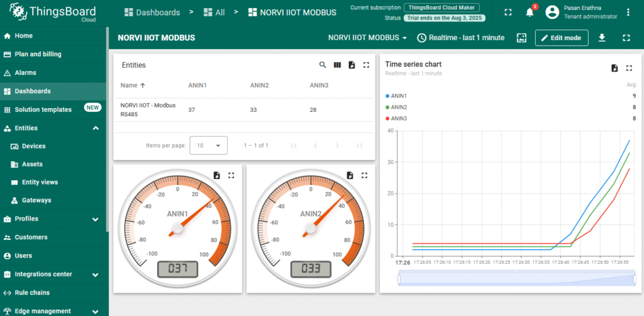644x316 pixels.
Task: Open the Items per page dropdown
Action: point(208,145)
